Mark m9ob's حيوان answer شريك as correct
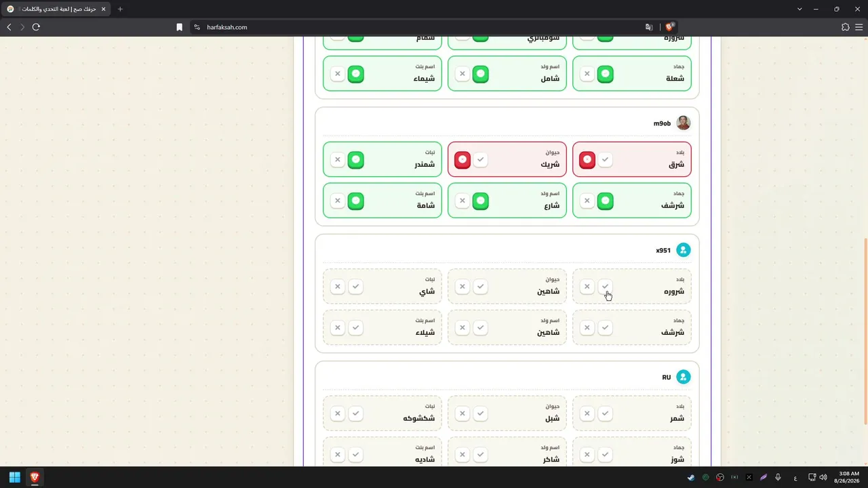Image resolution: width=868 pixels, height=488 pixels. pos(481,160)
